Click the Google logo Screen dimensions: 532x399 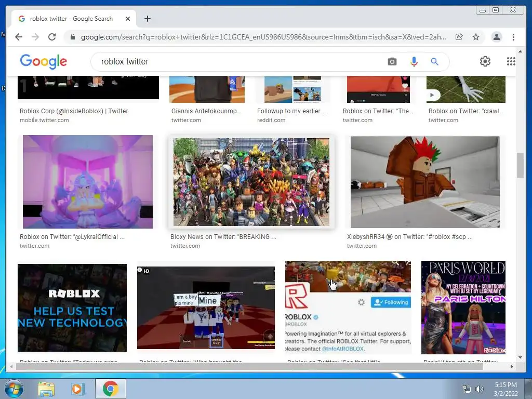(x=44, y=61)
